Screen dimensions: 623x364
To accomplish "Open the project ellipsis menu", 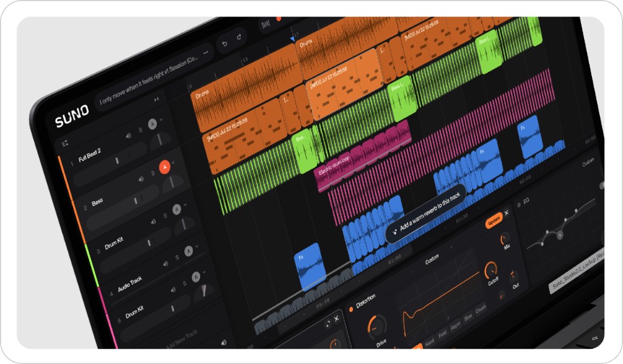I will [x=206, y=52].
